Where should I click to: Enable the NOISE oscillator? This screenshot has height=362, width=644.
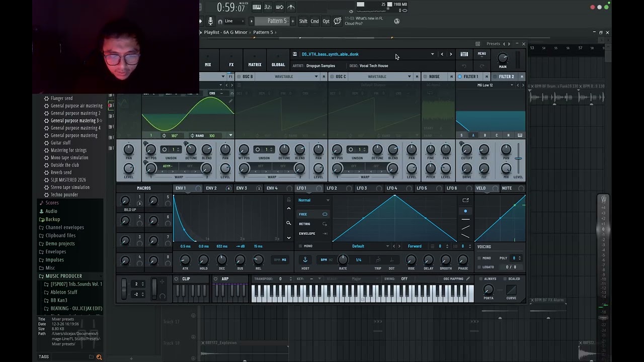(425, 76)
